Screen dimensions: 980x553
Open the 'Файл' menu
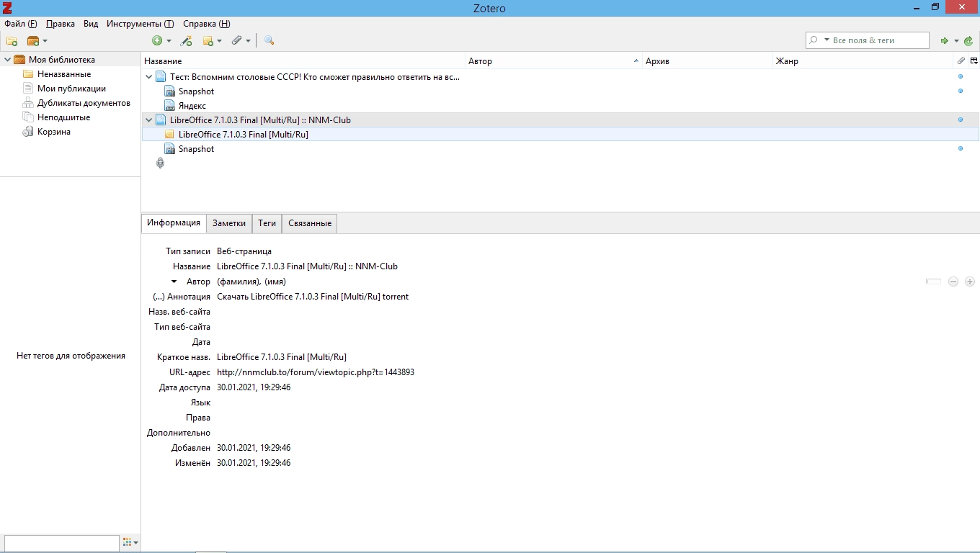(20, 24)
